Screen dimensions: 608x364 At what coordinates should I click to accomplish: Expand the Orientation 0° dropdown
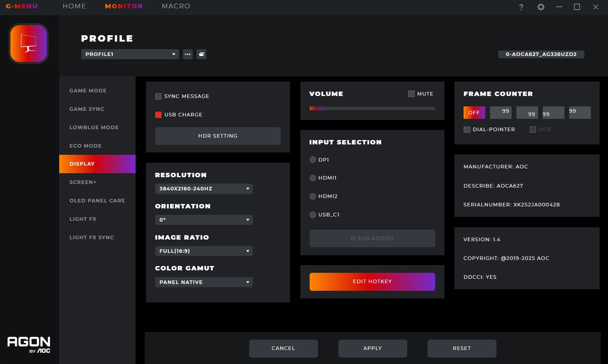click(x=204, y=220)
